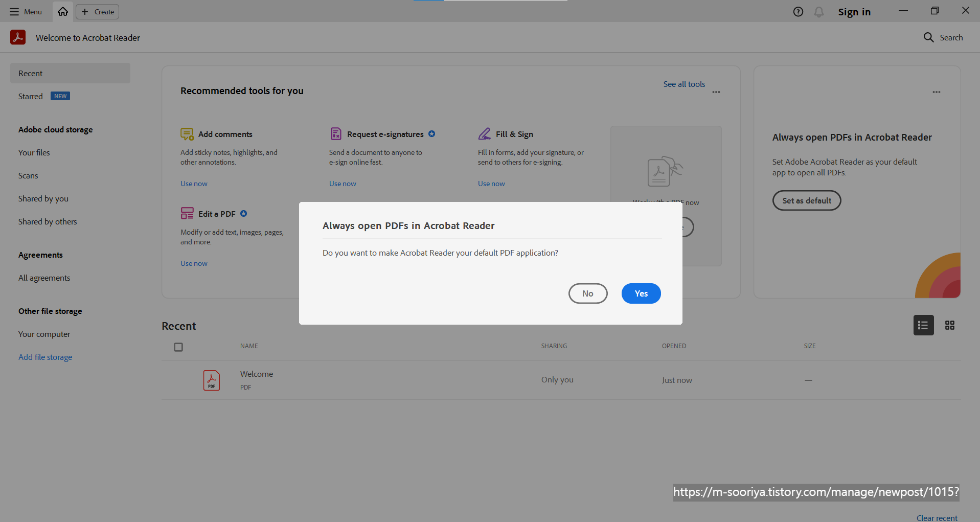Image resolution: width=980 pixels, height=522 pixels.
Task: Click the PDF document illustration icon
Action: [665, 172]
